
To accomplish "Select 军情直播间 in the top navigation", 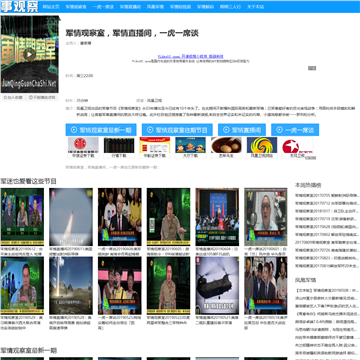I will click(x=130, y=7).
